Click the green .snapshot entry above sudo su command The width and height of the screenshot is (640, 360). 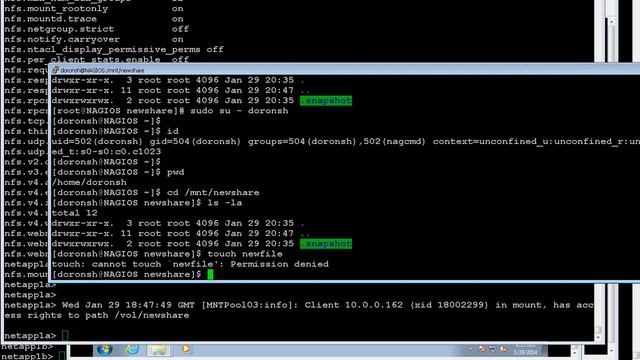pos(326,101)
